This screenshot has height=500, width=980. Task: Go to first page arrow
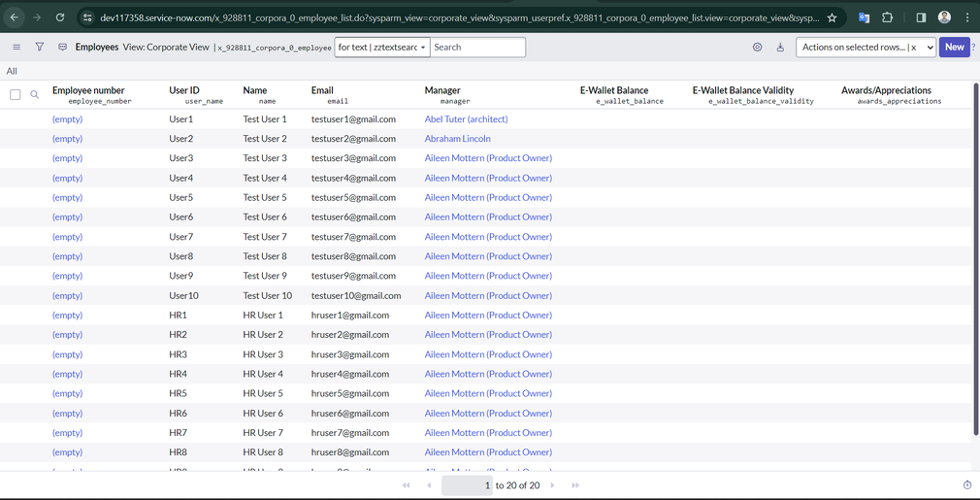click(x=407, y=485)
